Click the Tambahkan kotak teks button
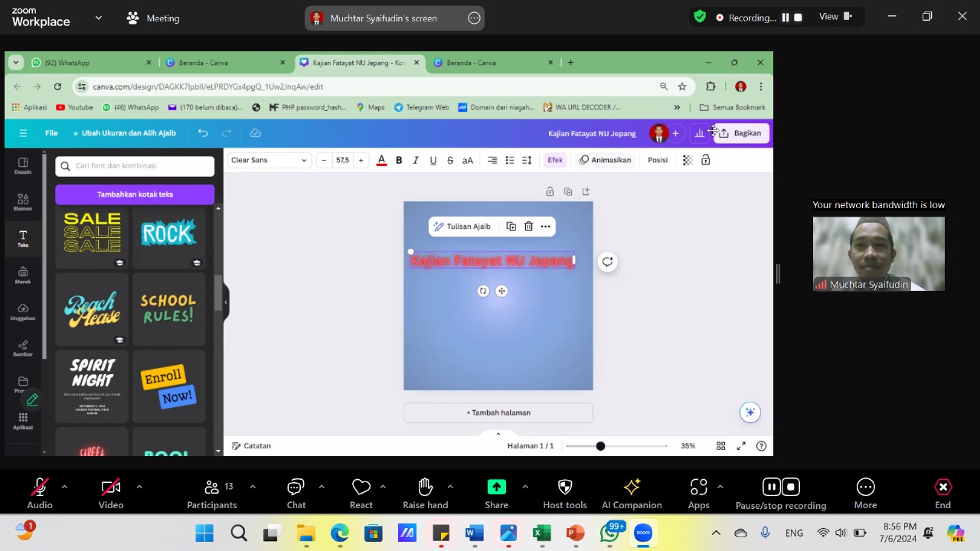980x551 pixels. pos(135,194)
